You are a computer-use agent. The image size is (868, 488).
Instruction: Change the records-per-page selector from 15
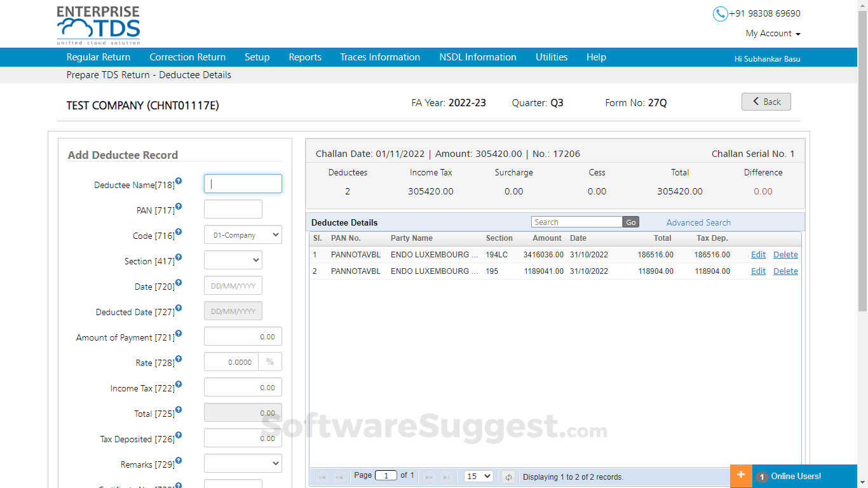478,476
